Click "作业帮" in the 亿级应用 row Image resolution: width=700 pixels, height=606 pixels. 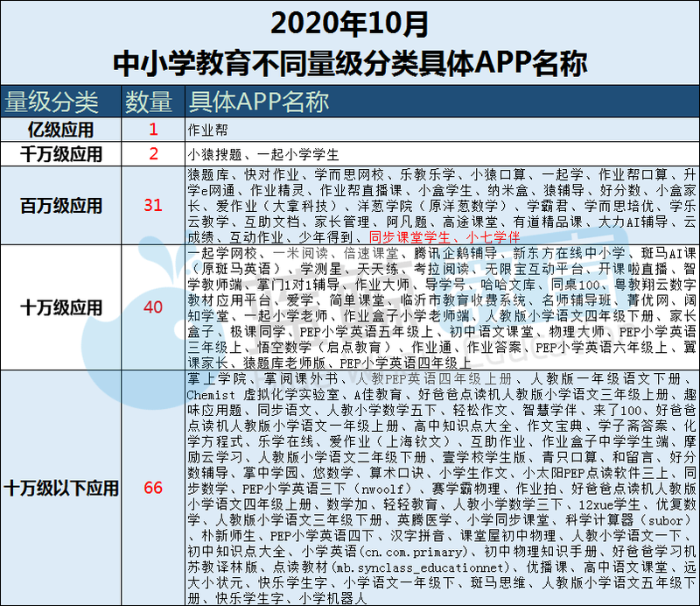pyautogui.click(x=207, y=130)
